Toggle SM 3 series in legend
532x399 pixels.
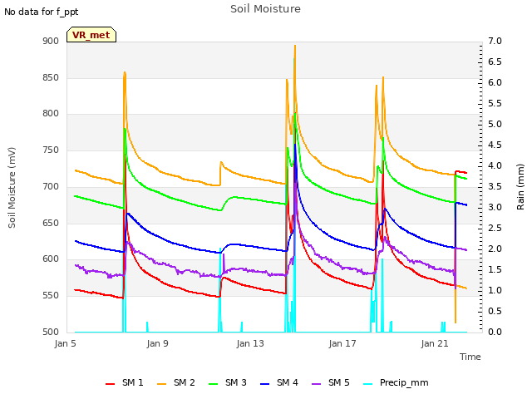(227, 382)
